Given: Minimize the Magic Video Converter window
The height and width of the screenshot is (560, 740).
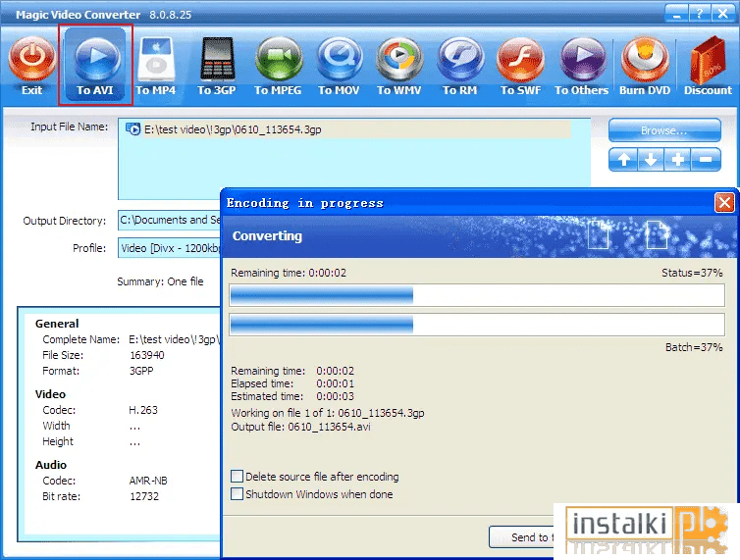Looking at the screenshot, I should pyautogui.click(x=677, y=14).
